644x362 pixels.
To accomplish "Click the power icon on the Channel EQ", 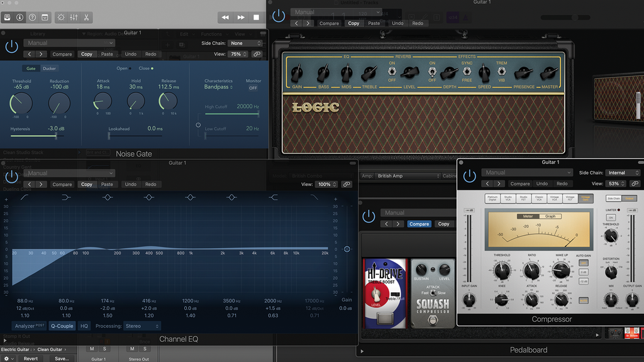I will click(x=11, y=176).
